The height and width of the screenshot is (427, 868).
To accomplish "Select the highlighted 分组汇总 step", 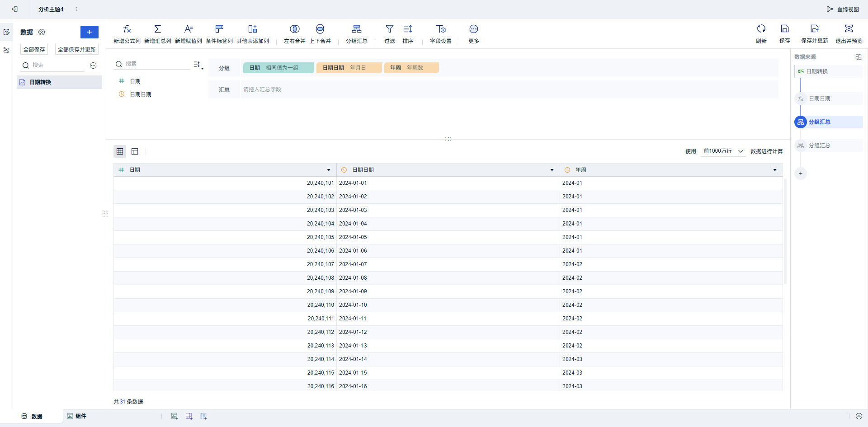I will point(829,122).
